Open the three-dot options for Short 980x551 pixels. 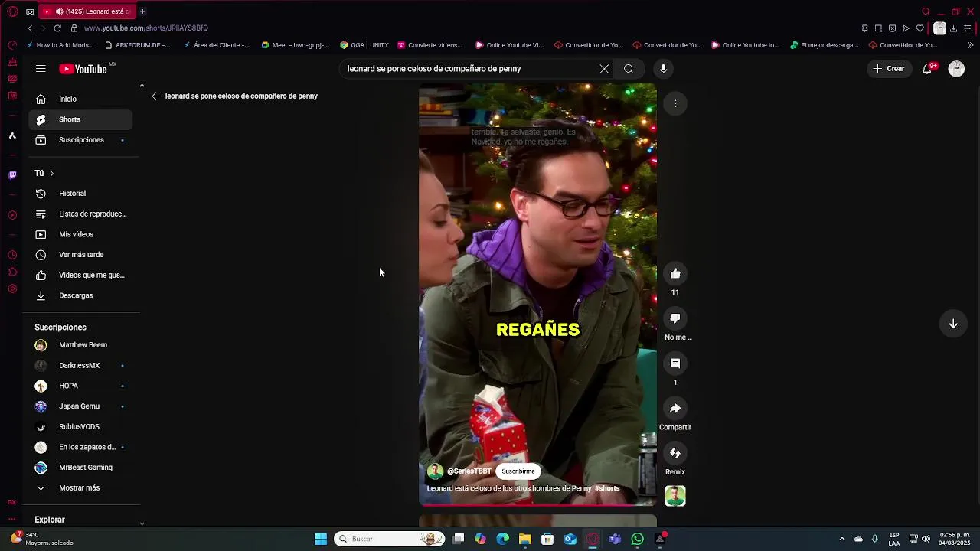click(675, 103)
